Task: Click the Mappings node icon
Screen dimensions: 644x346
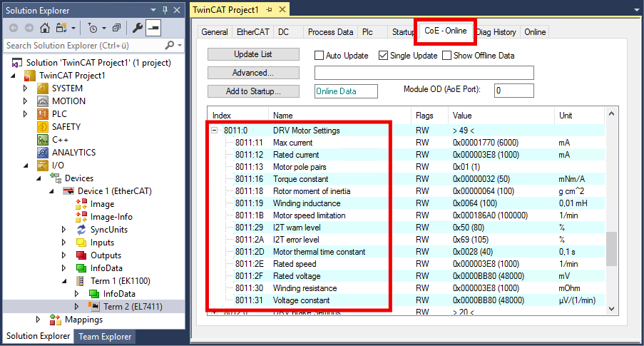Action: coord(56,320)
